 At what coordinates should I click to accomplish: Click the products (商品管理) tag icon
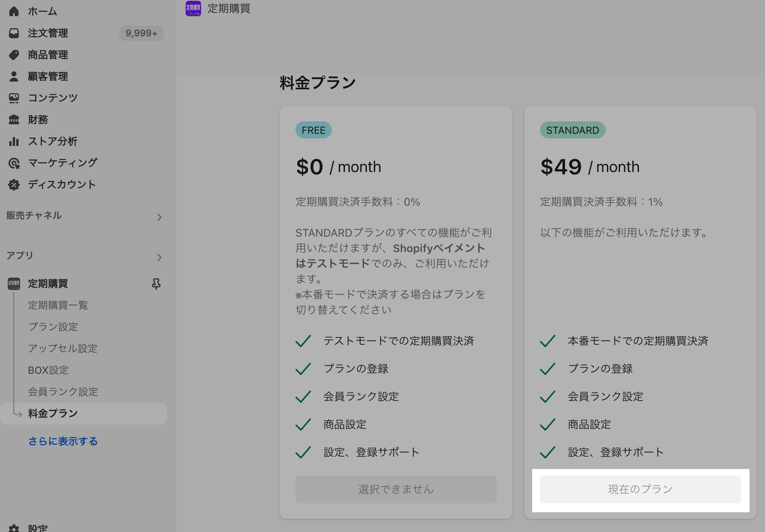tap(14, 55)
